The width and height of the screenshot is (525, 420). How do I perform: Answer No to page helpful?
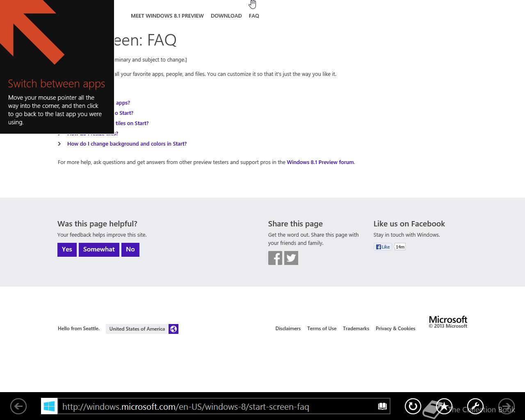[130, 249]
